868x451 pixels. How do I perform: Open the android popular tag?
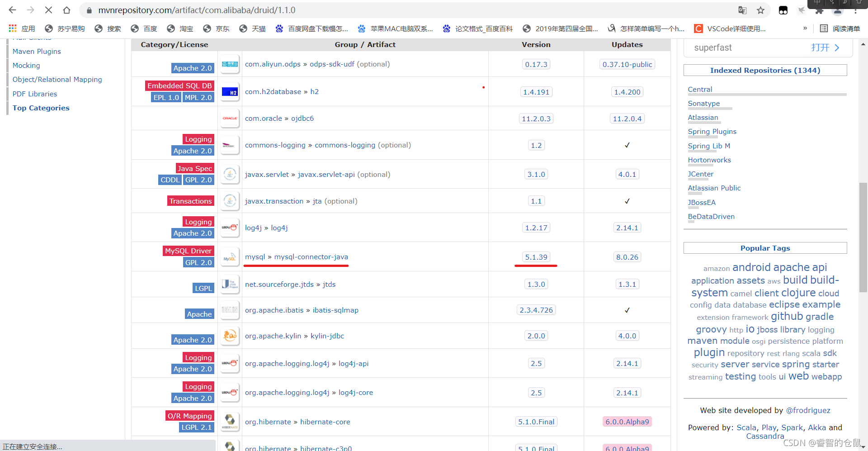[x=751, y=267]
